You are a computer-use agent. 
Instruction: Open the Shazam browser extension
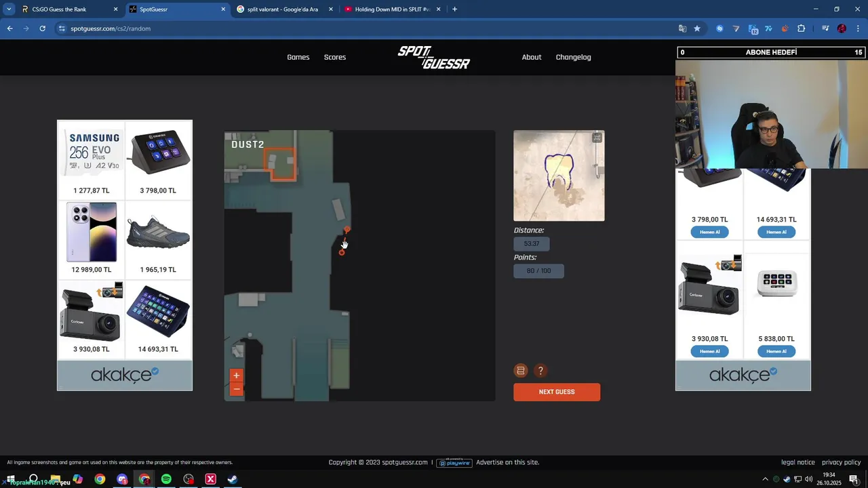pos(719,28)
